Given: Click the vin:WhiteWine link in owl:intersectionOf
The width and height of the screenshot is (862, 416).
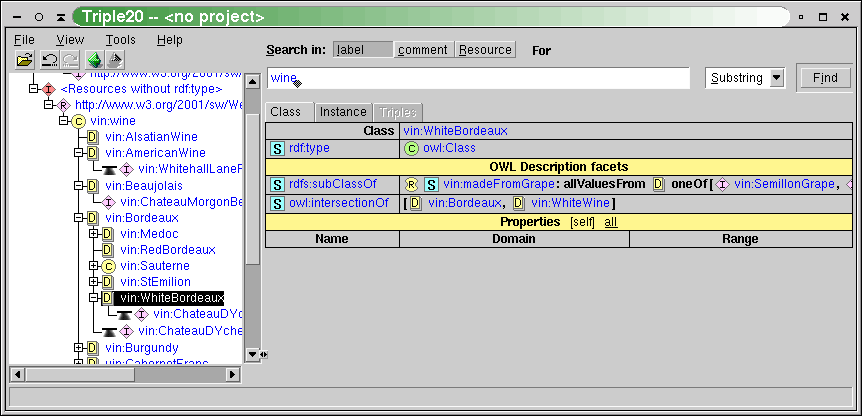Looking at the screenshot, I should (x=562, y=203).
